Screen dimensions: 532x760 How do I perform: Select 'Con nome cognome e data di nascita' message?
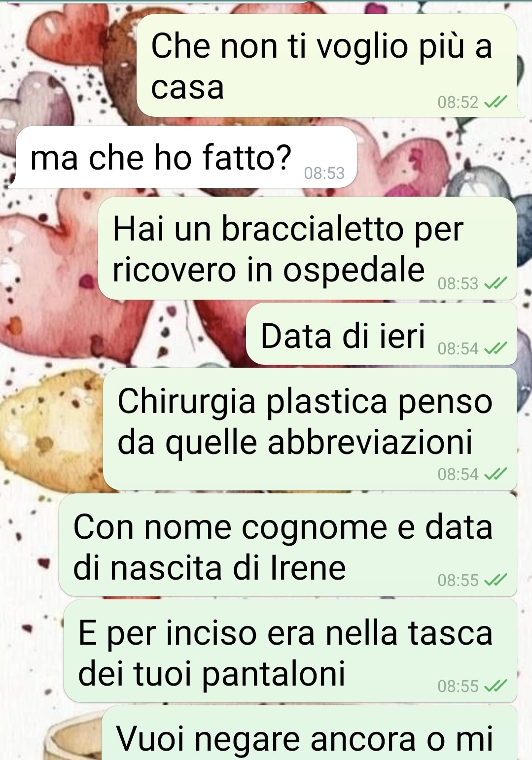(287, 545)
